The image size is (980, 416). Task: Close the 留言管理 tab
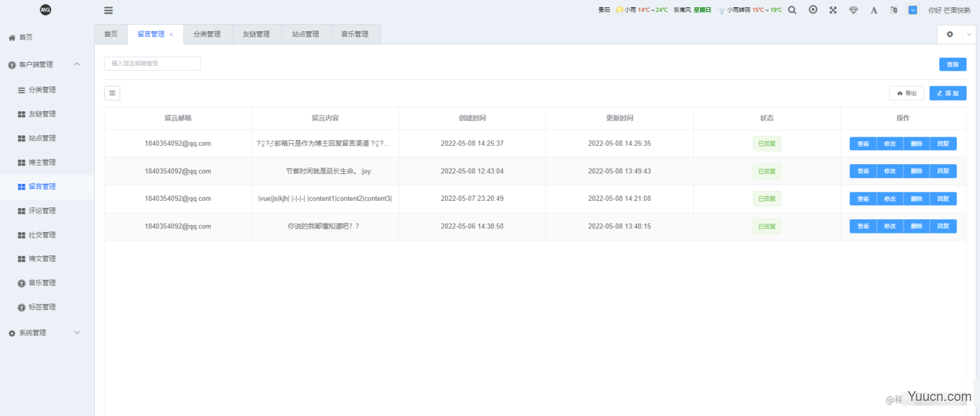tap(171, 35)
